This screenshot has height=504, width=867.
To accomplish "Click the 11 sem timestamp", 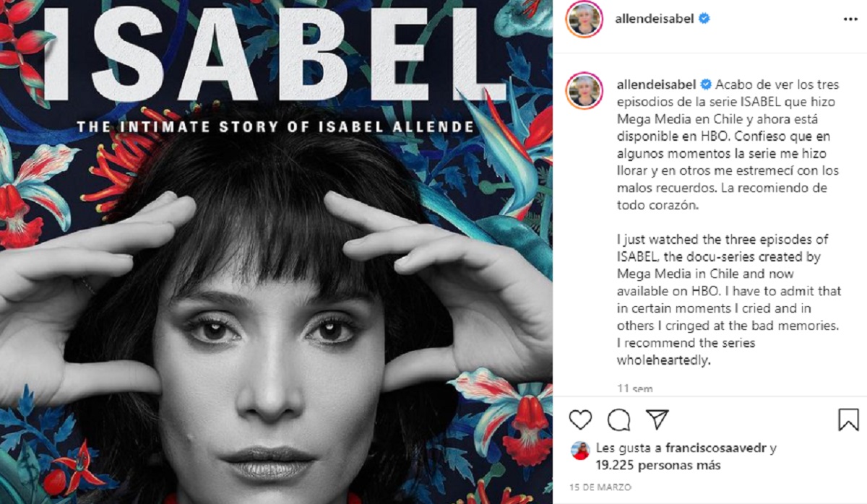I will pos(635,388).
